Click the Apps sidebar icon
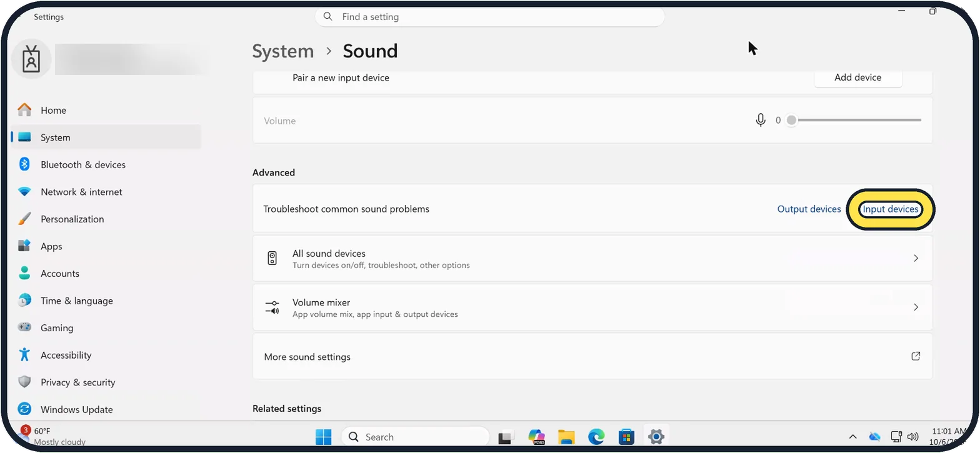The image size is (980, 453). [24, 246]
